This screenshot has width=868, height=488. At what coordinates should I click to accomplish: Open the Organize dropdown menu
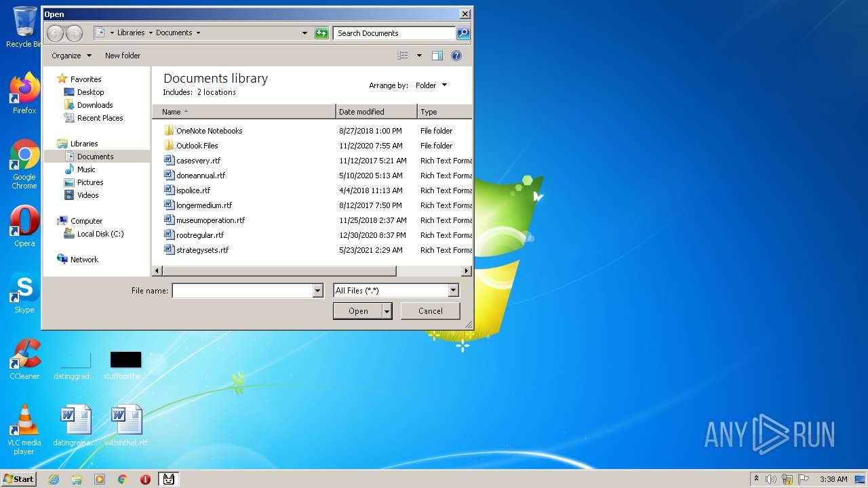click(71, 56)
